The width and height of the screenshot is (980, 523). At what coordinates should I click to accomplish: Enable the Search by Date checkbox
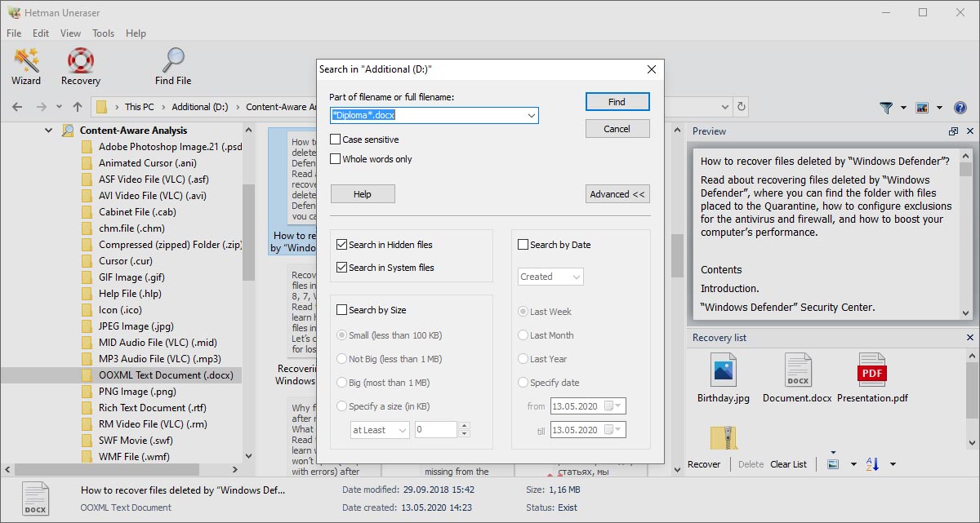[523, 245]
